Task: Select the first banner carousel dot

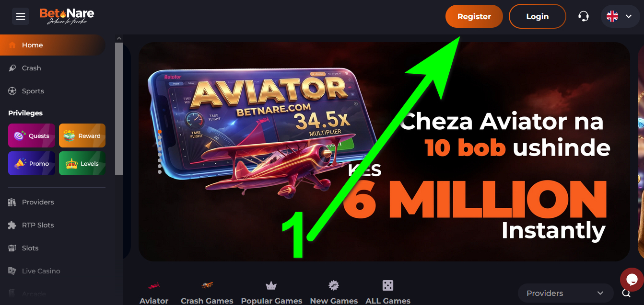Action: coord(160,132)
